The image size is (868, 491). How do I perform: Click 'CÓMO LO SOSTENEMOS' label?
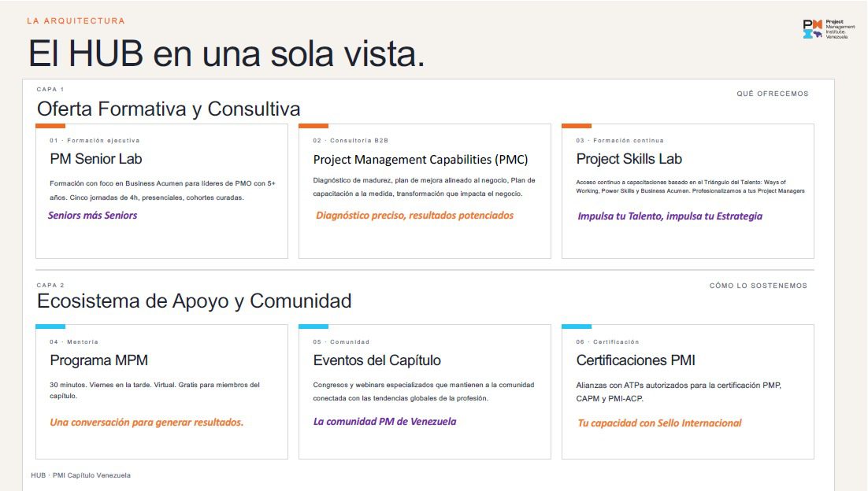click(759, 286)
